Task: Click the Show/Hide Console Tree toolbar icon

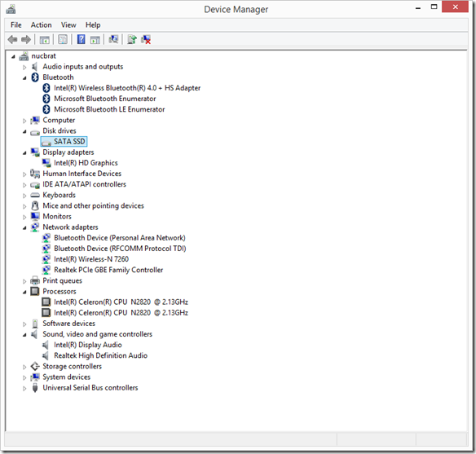Action: click(x=44, y=39)
